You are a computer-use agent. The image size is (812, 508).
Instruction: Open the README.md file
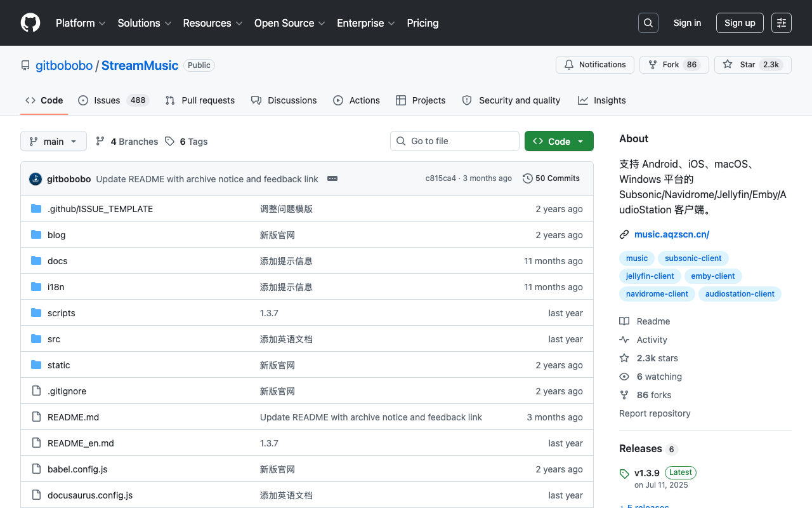pyautogui.click(x=73, y=417)
